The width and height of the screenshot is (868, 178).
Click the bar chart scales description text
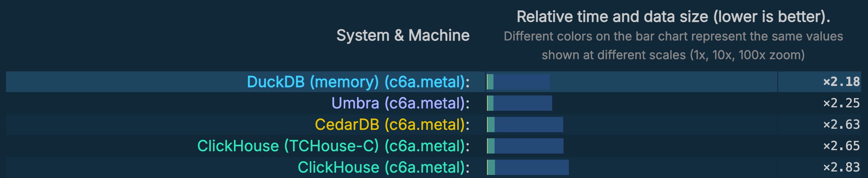click(673, 45)
